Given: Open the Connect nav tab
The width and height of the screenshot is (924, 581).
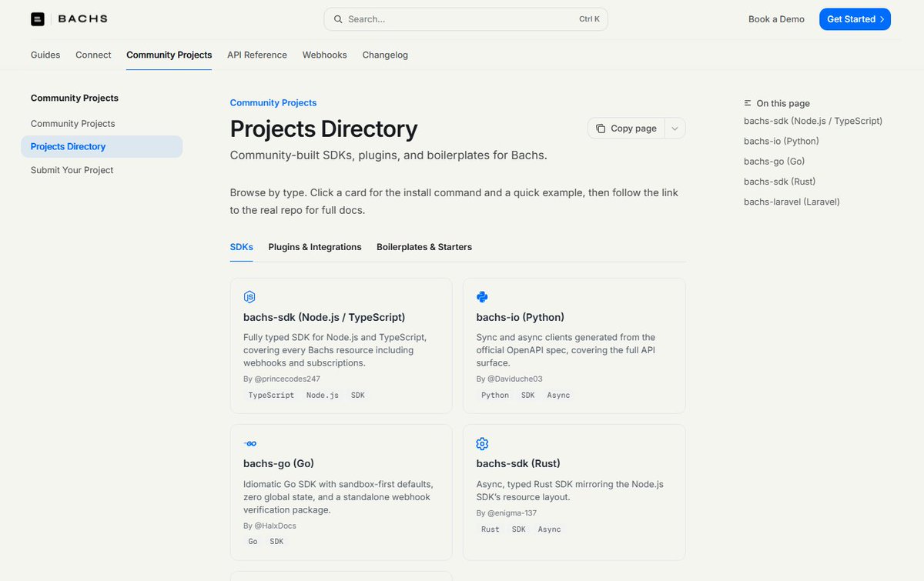Looking at the screenshot, I should coord(93,55).
